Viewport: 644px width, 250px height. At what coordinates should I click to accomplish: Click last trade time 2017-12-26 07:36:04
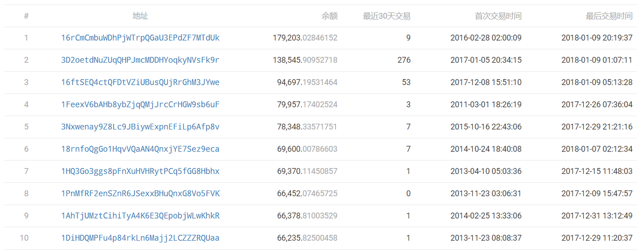597,105
